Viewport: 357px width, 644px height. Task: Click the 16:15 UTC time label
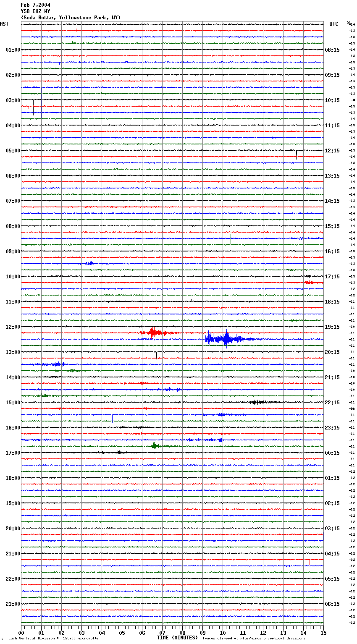(x=332, y=251)
